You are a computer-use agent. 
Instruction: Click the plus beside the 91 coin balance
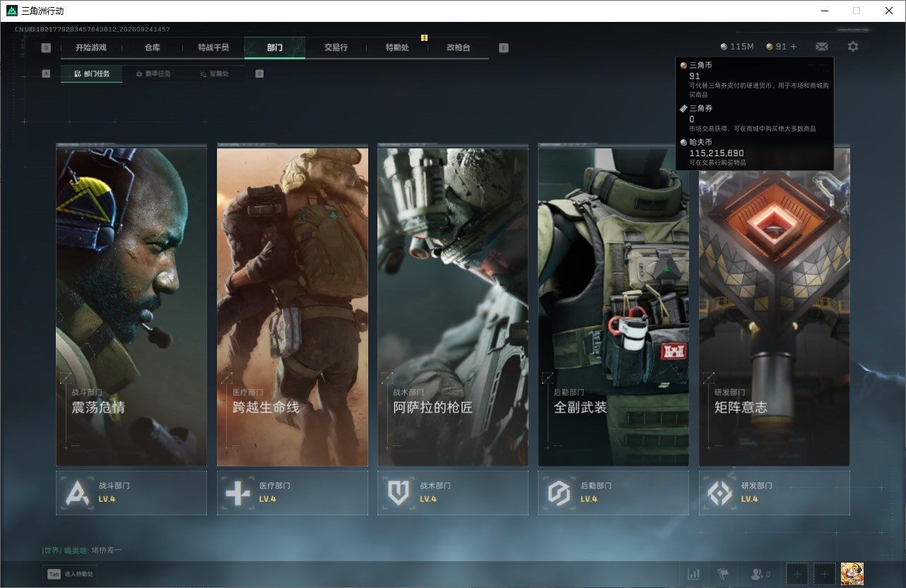794,47
